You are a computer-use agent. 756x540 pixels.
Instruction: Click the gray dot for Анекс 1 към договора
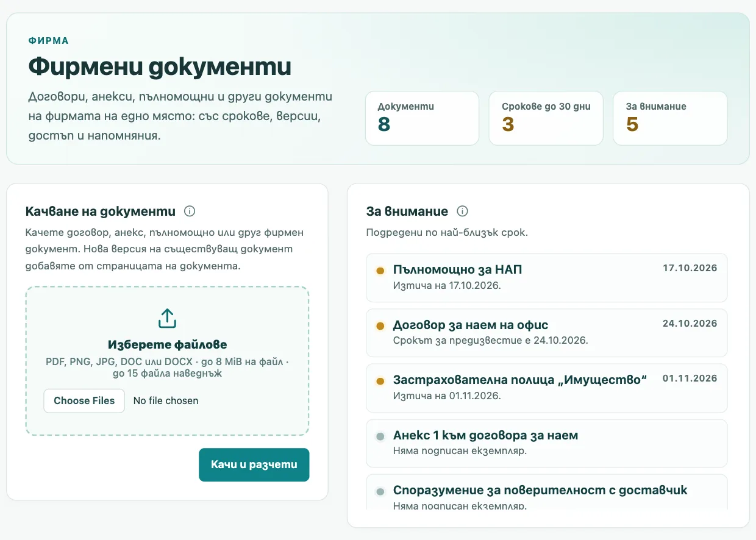click(x=380, y=436)
